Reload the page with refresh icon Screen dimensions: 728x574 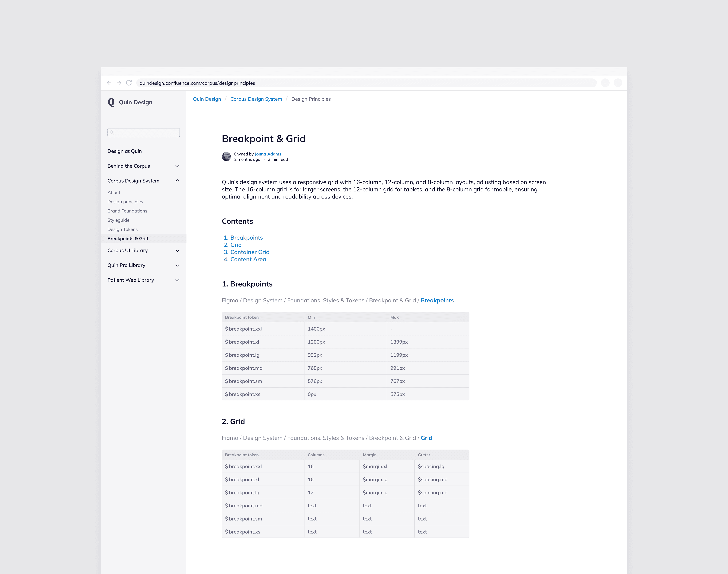(x=129, y=83)
